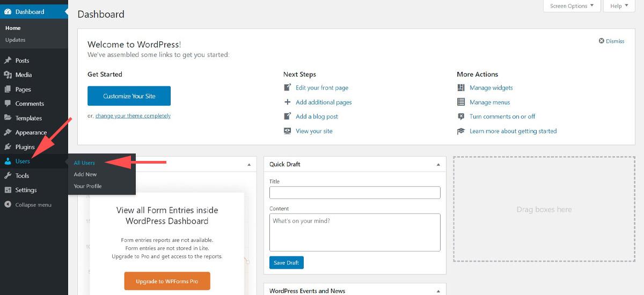Open the Templates menu label
Image resolution: width=644 pixels, height=295 pixels.
tap(28, 118)
